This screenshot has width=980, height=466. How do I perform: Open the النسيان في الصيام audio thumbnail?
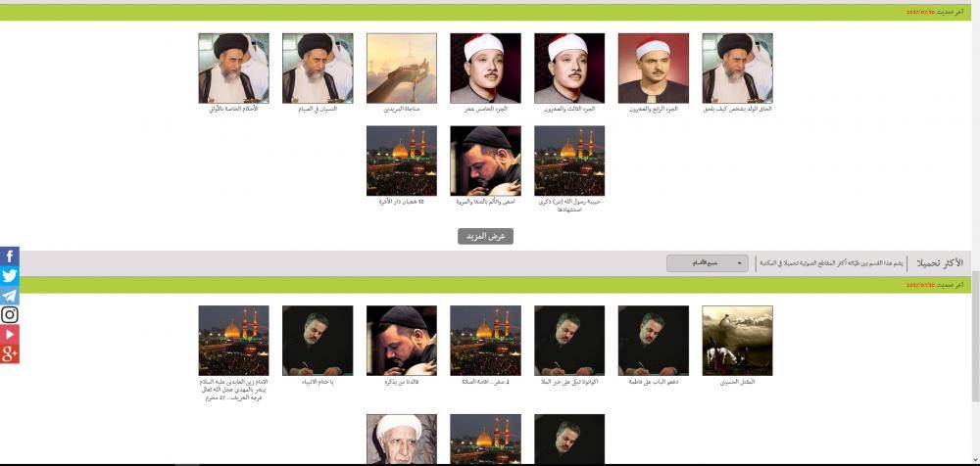click(318, 69)
